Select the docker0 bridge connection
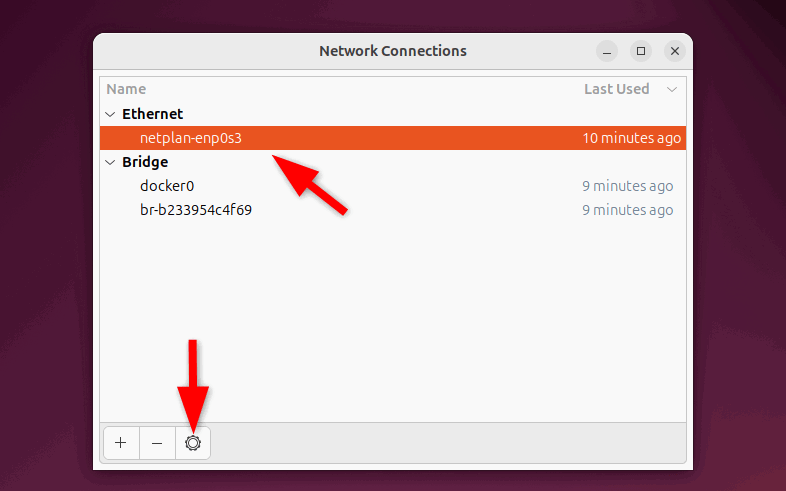 [167, 186]
